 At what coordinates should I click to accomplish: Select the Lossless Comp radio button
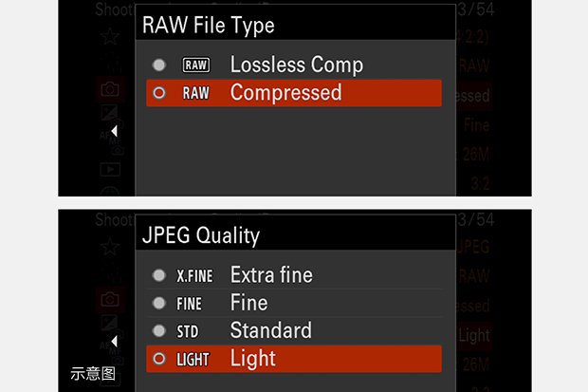[159, 65]
